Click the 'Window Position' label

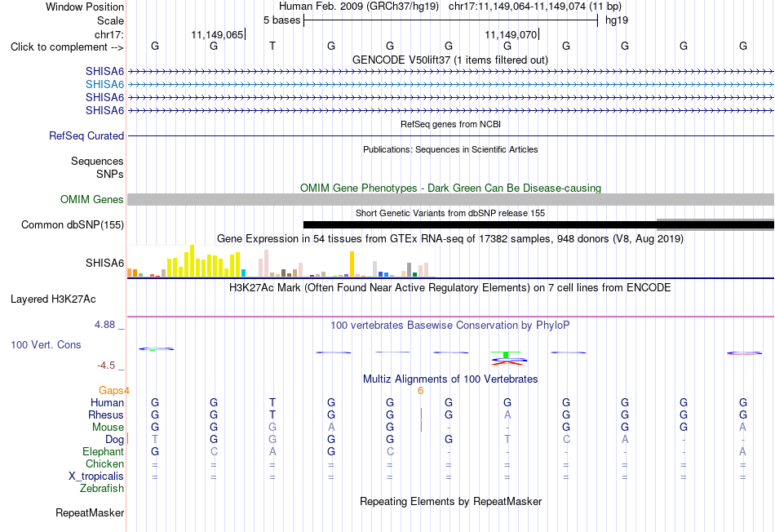point(85,7)
